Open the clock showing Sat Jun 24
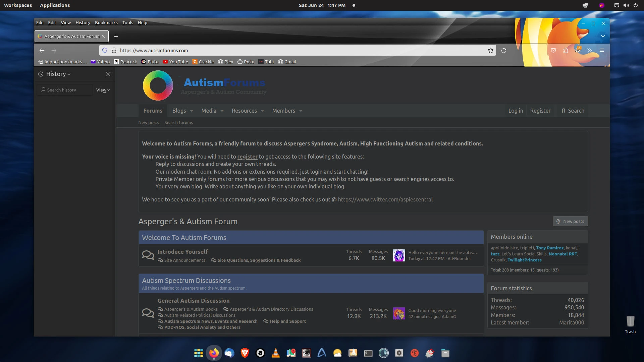The width and height of the screenshot is (644, 362). (322, 5)
